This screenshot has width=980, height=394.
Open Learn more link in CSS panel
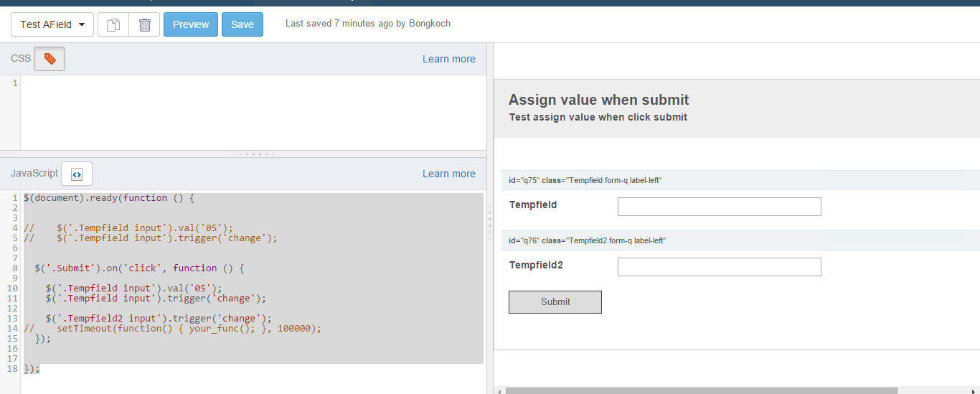point(449,59)
